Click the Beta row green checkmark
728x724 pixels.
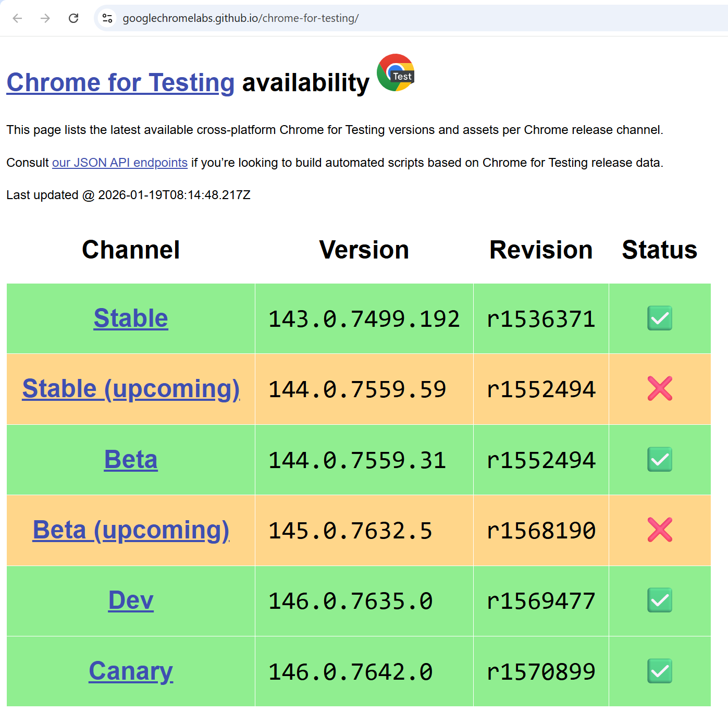click(660, 460)
